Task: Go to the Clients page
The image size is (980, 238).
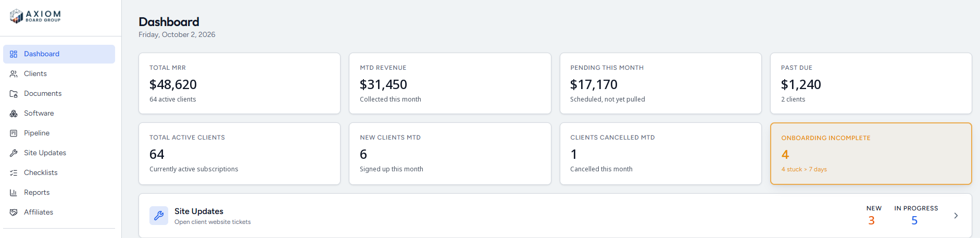Action: 59,74
